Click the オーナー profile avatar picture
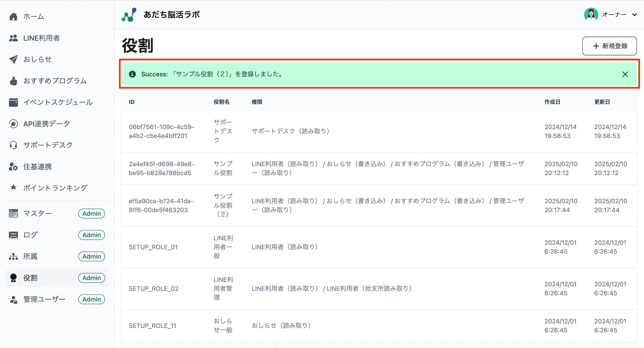The height and width of the screenshot is (348, 644). pyautogui.click(x=591, y=14)
